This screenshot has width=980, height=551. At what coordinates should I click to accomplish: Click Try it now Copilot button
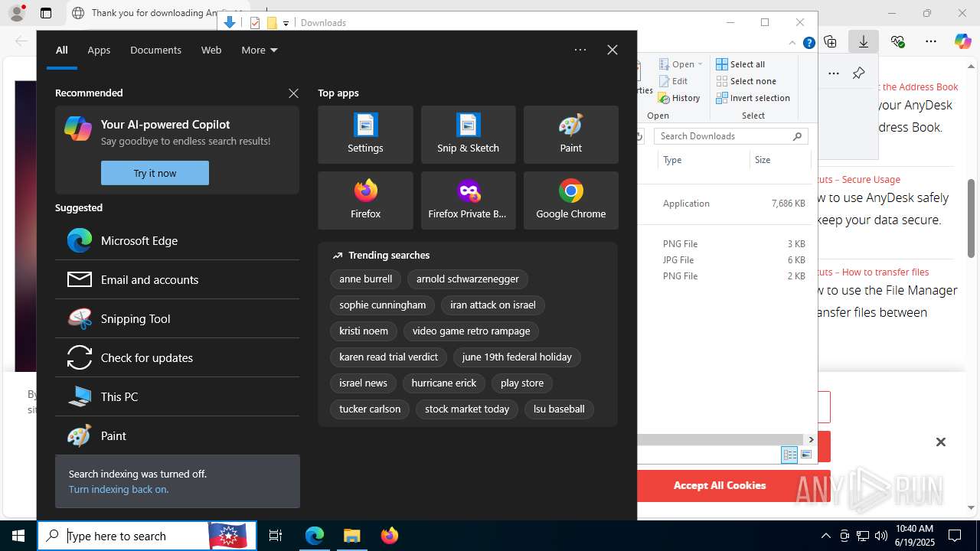[155, 173]
